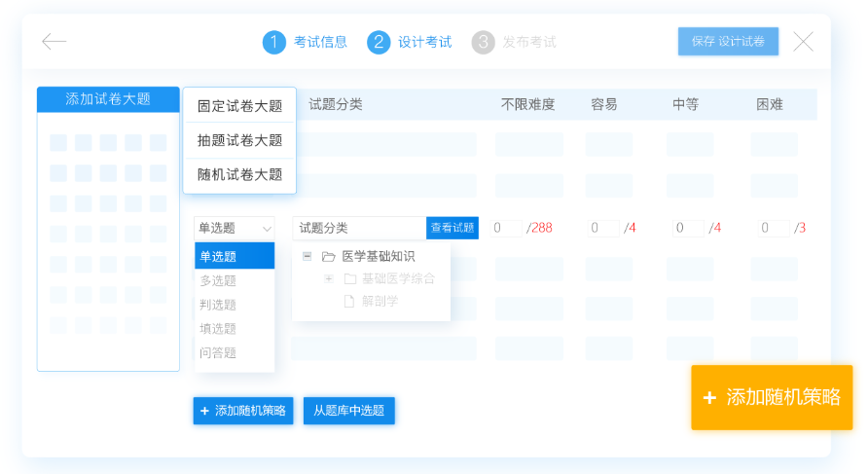
Task: Click the 从题库中选题 button
Action: pos(348,411)
